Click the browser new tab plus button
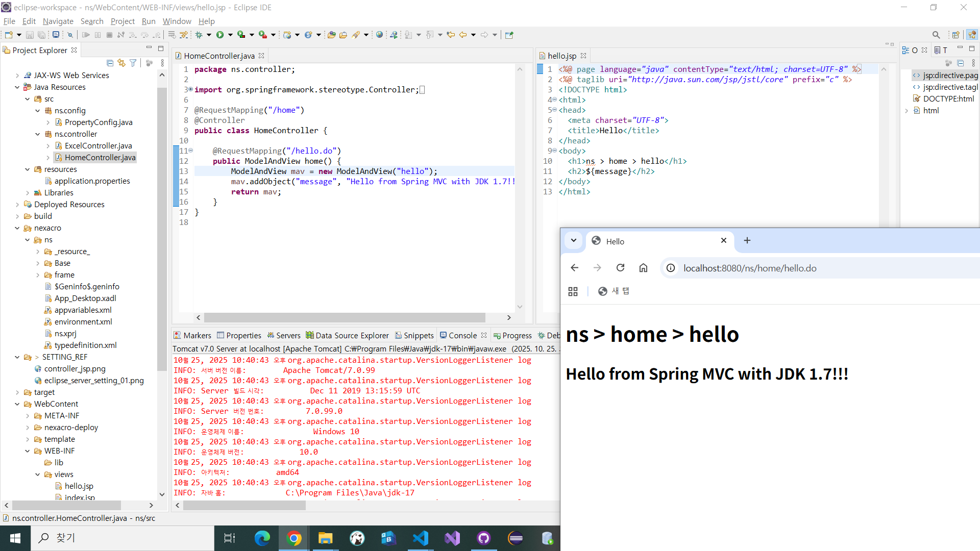Image resolution: width=980 pixels, height=551 pixels. (747, 240)
